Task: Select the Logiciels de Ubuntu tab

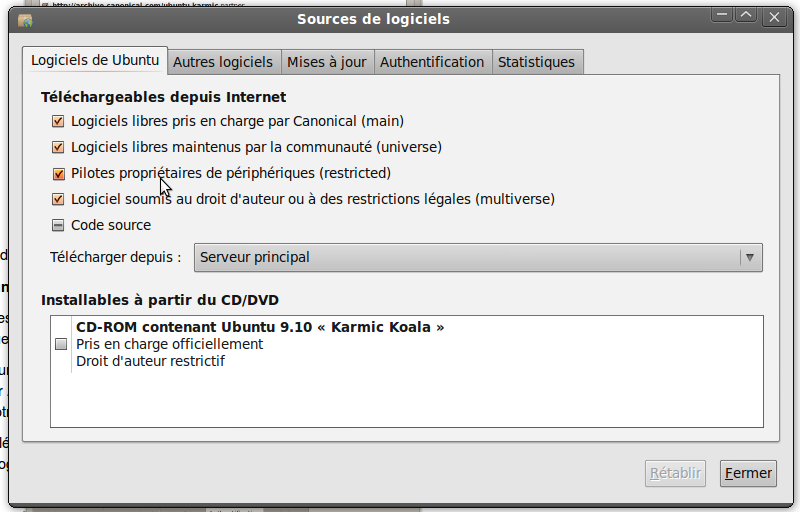Action: 95,60
